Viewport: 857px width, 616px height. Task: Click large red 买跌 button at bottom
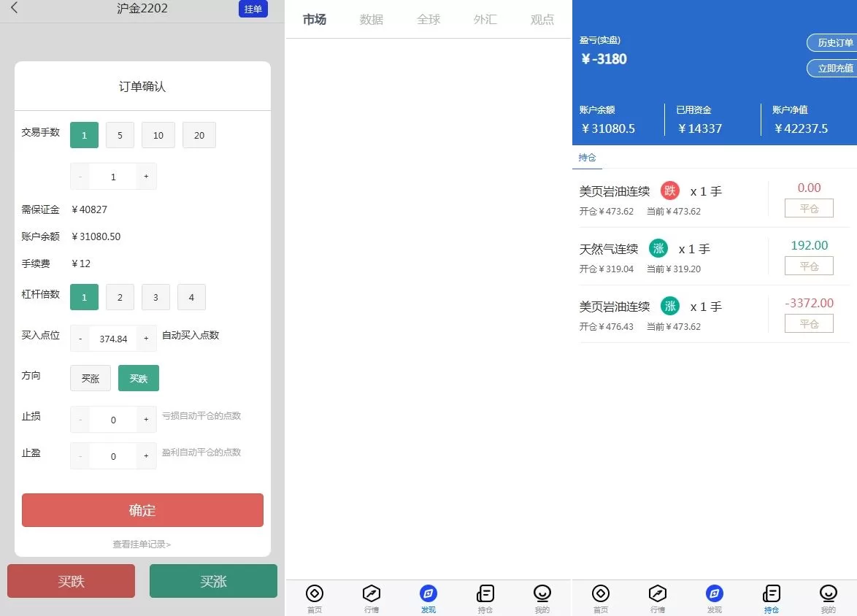click(x=71, y=581)
